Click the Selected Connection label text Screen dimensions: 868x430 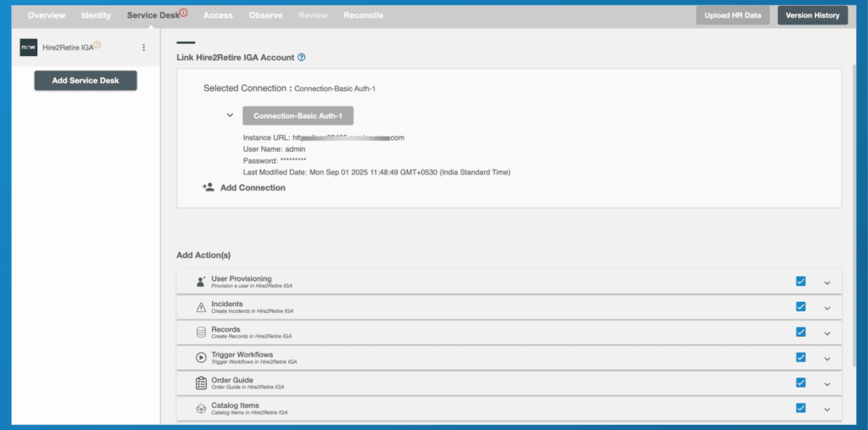(x=248, y=88)
